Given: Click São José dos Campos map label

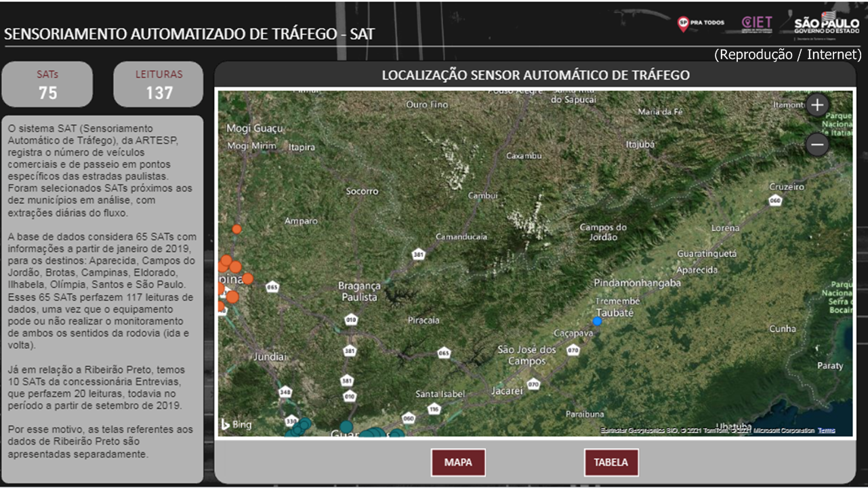Looking at the screenshot, I should (526, 355).
